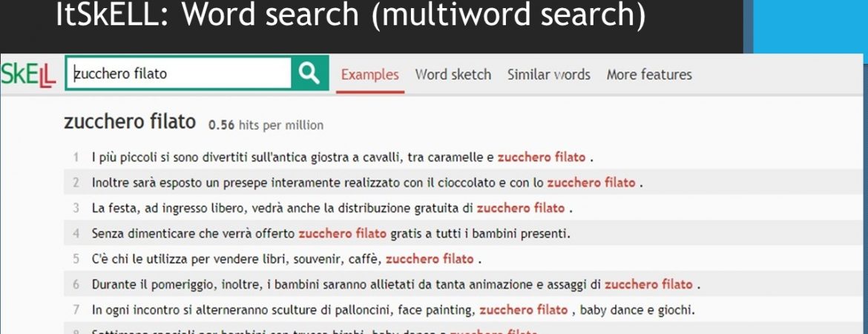
Task: Click row number 3 beside 'La festa'
Action: coord(76,209)
